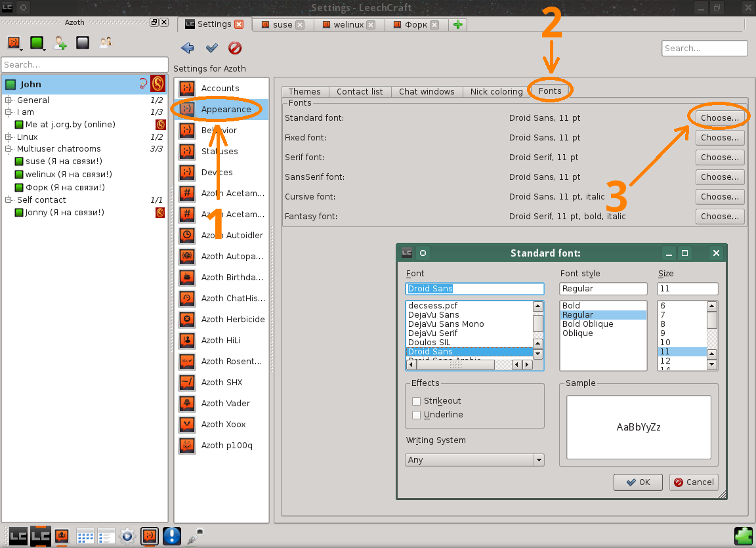Click the dark grey square icon in Azoth toolbar
The height and width of the screenshot is (548, 756).
(83, 43)
